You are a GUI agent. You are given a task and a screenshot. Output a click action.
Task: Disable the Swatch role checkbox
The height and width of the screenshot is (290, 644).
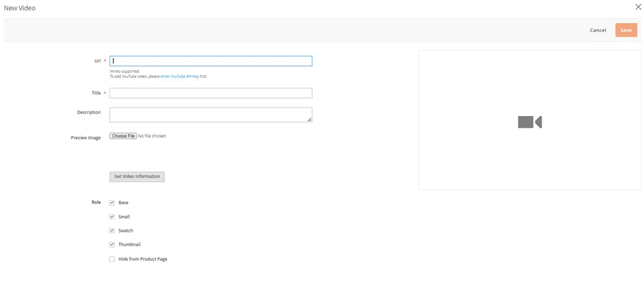click(x=111, y=231)
